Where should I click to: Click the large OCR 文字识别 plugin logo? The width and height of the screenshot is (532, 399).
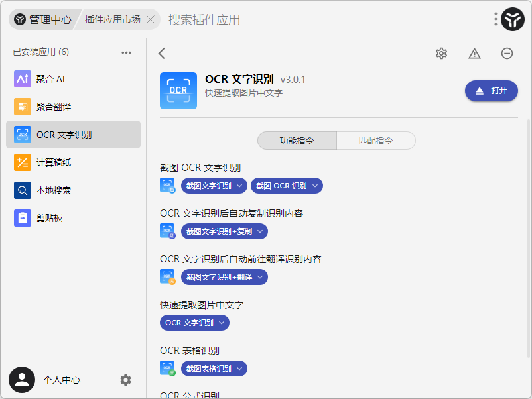tap(178, 91)
